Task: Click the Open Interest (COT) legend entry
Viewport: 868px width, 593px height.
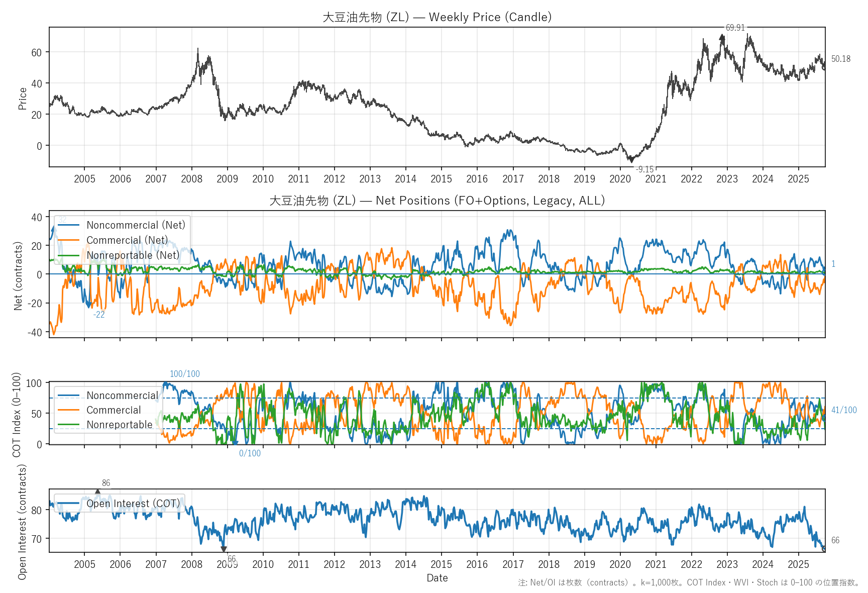Action: [133, 504]
